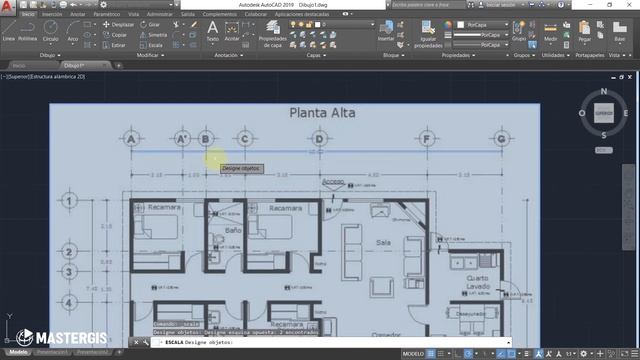Click the Medir utility tool

coord(550,31)
